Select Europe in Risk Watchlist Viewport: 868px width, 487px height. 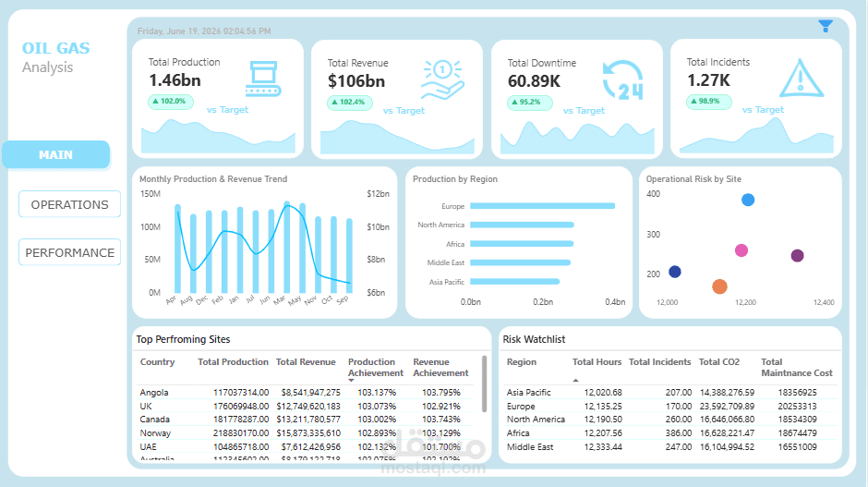[669, 406]
